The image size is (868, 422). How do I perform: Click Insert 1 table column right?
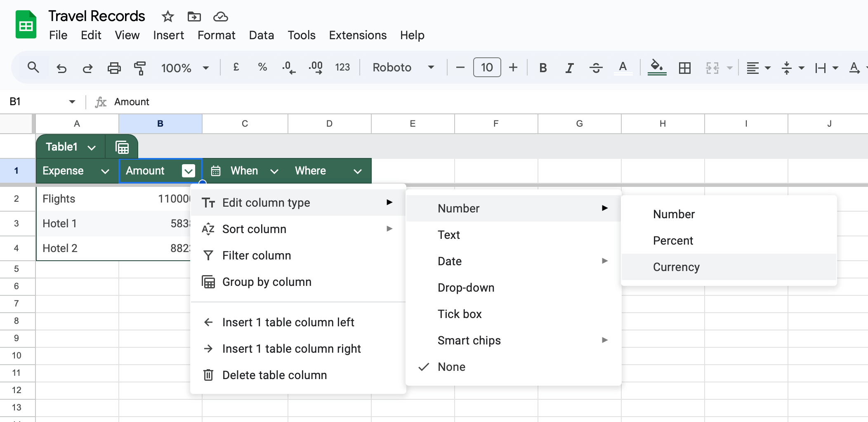291,349
